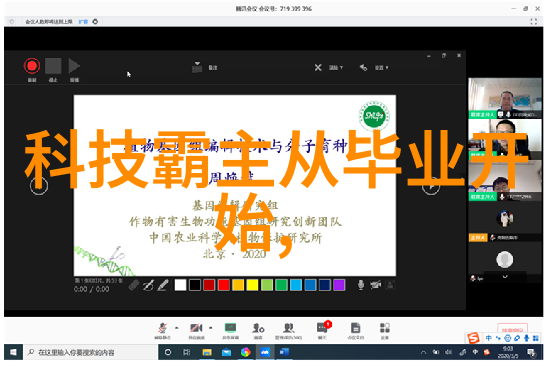Click the X Clear recordings icon

tap(318, 67)
